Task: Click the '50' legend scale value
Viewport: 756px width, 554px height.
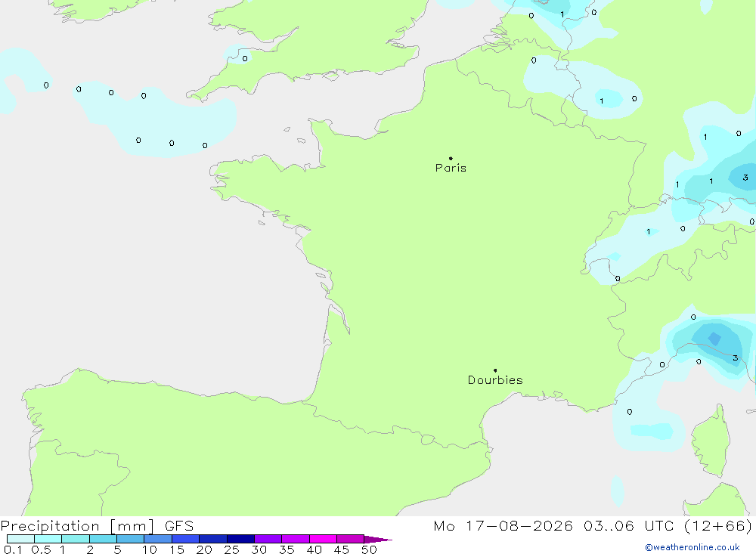Action: (x=370, y=549)
